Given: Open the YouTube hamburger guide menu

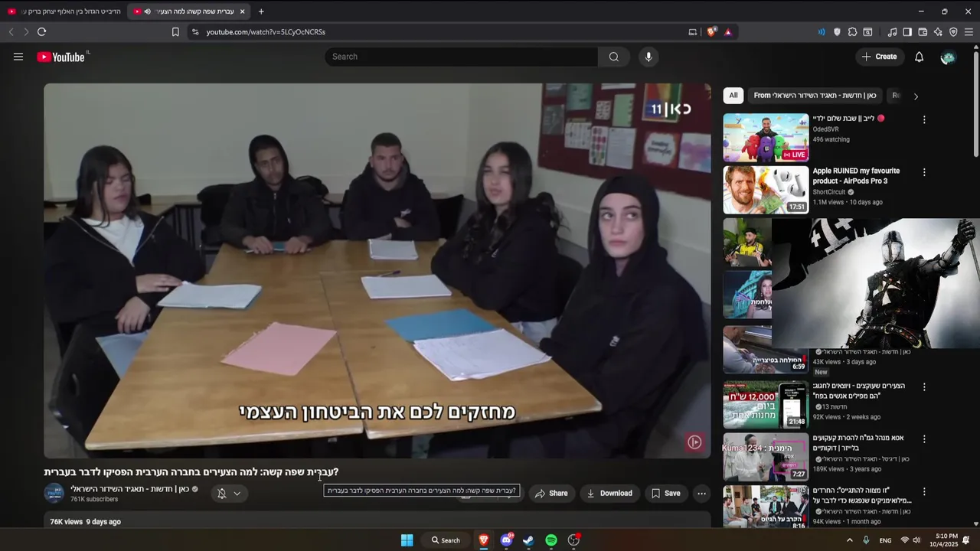Looking at the screenshot, I should click(x=18, y=57).
